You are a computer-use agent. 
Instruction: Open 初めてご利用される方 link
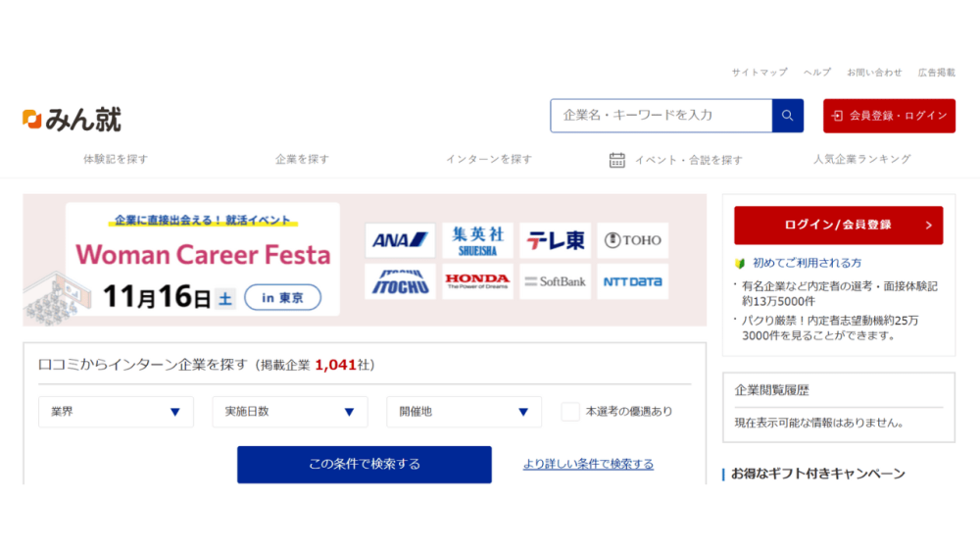pos(807,263)
